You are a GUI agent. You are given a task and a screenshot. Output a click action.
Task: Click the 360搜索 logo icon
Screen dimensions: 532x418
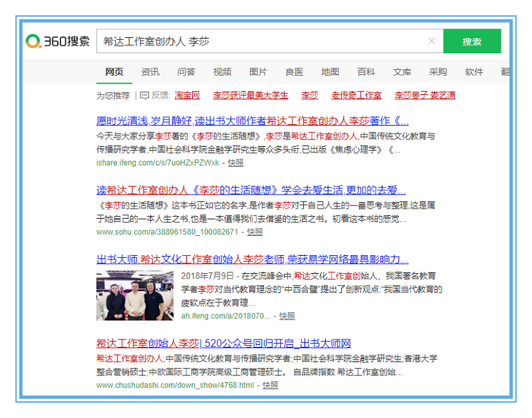pos(33,41)
